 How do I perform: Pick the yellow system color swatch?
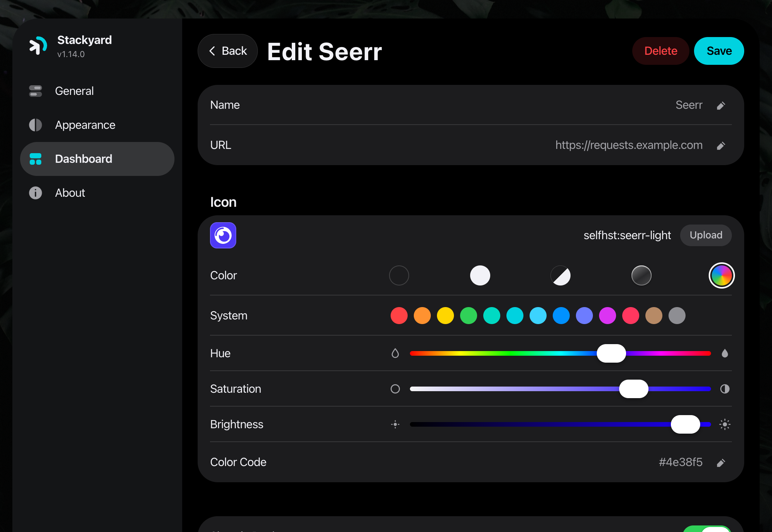(445, 316)
